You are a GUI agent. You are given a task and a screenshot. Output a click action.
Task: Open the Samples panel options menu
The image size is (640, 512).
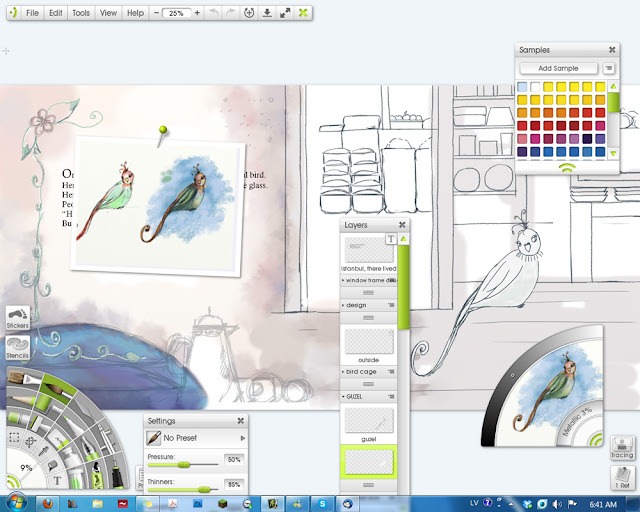(x=609, y=68)
